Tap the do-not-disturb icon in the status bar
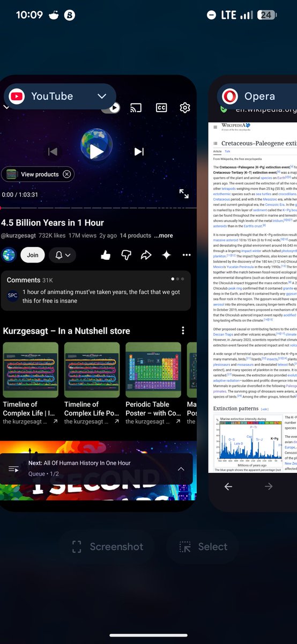The image size is (297, 644). click(x=212, y=15)
